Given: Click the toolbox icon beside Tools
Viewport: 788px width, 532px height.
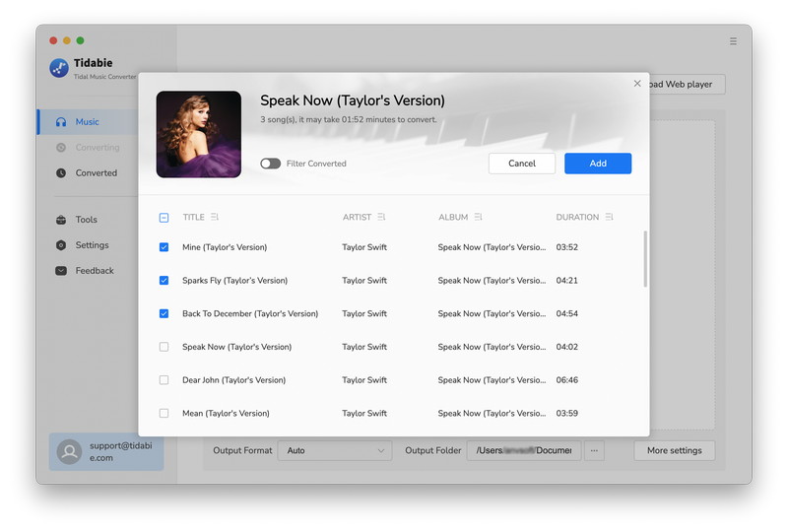Looking at the screenshot, I should 61,220.
